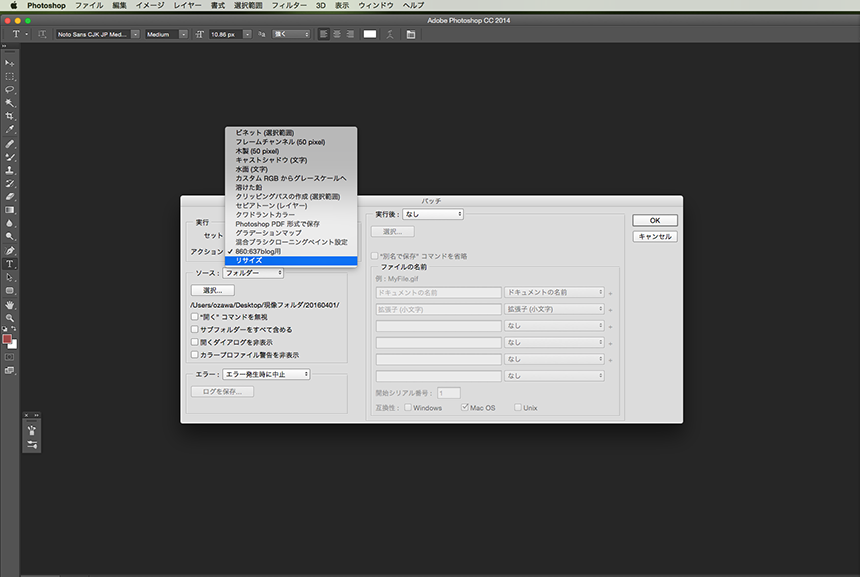Toggle Windows compatibility checkbox
860x577 pixels.
click(408, 407)
